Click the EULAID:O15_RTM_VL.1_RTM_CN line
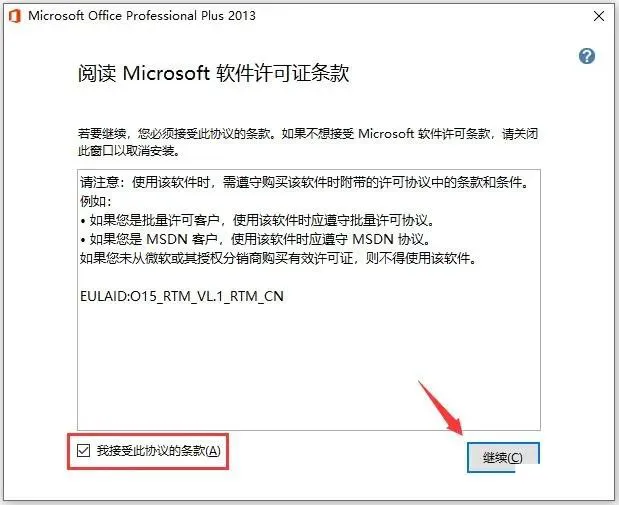619x505 pixels. pyautogui.click(x=182, y=296)
